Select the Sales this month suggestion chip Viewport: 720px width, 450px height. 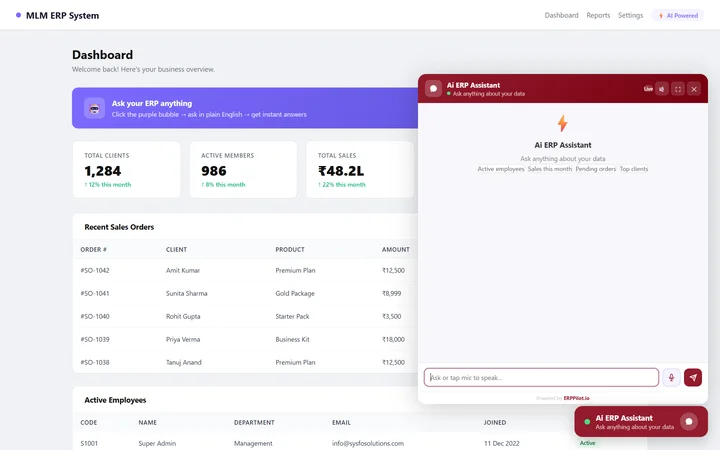pyautogui.click(x=550, y=169)
